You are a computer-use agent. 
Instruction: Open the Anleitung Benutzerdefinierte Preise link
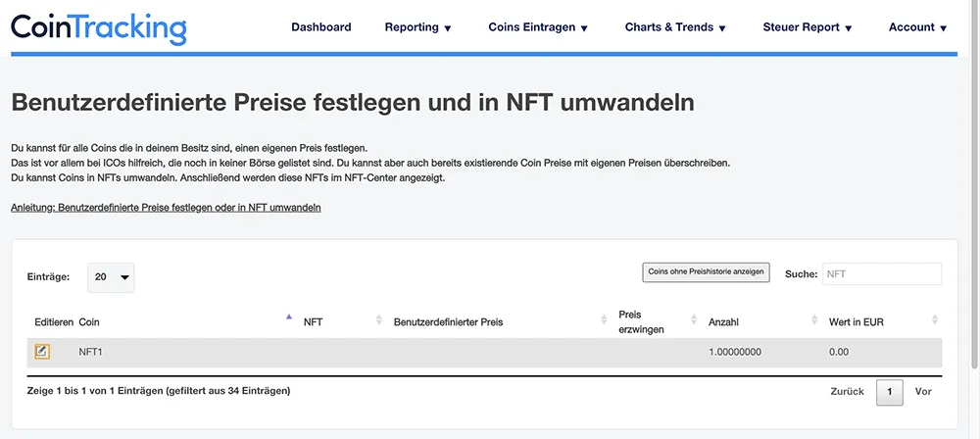click(167, 208)
